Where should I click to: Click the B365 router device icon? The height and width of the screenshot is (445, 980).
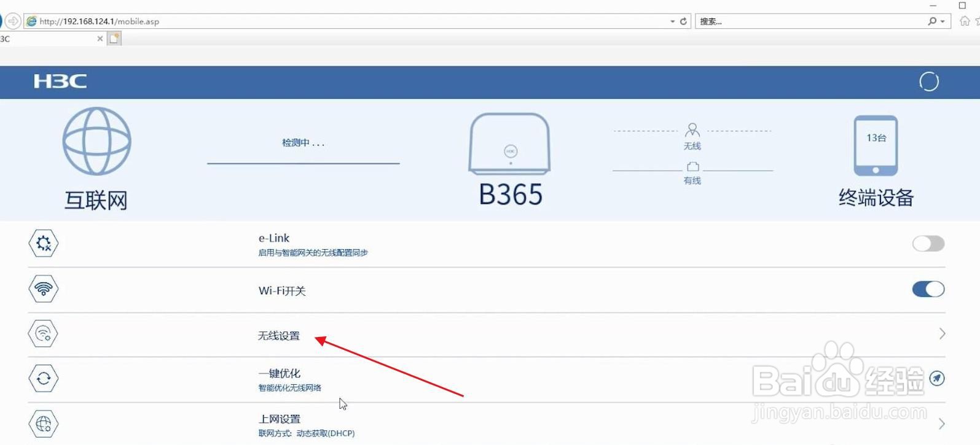click(509, 144)
